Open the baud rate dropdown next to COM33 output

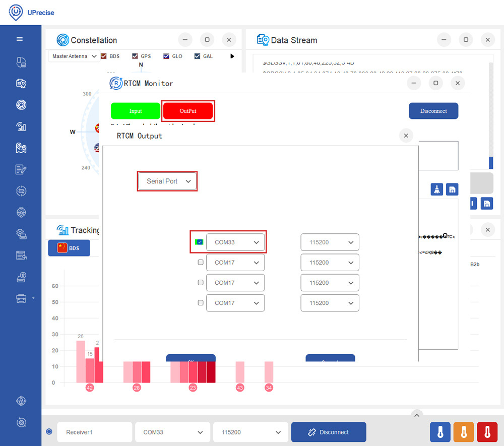[x=330, y=242]
